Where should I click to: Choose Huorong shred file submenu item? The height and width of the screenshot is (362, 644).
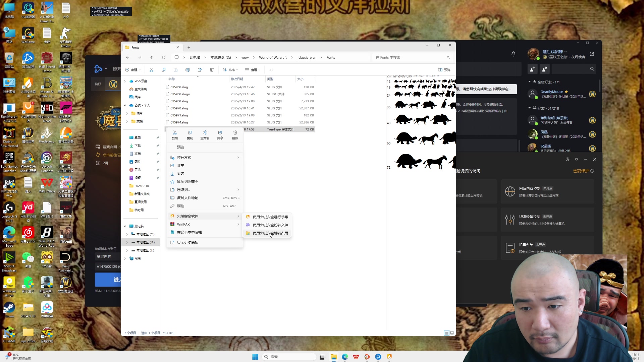(x=267, y=225)
